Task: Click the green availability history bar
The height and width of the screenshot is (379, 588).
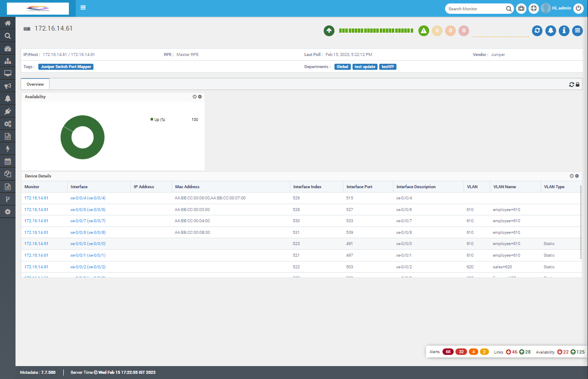Action: click(x=376, y=31)
